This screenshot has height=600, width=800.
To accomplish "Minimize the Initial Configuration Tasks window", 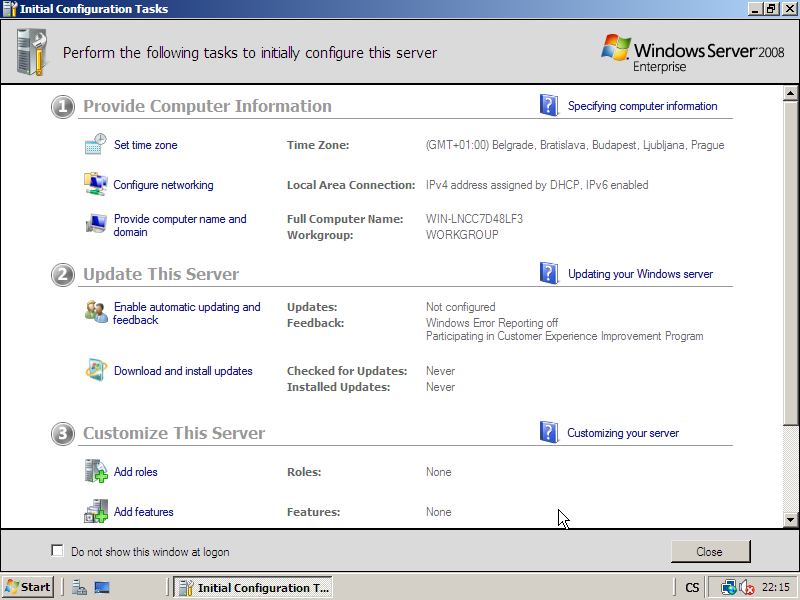I will (756, 9).
